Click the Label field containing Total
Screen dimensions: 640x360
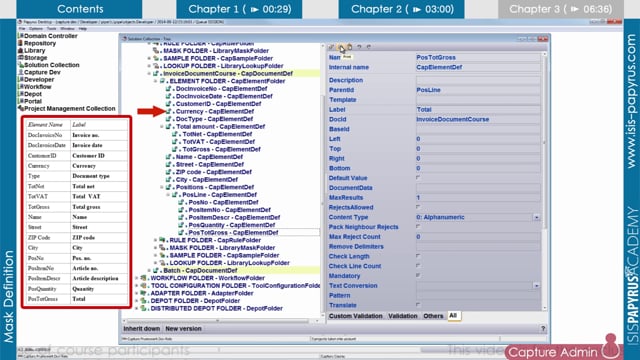[478, 110]
